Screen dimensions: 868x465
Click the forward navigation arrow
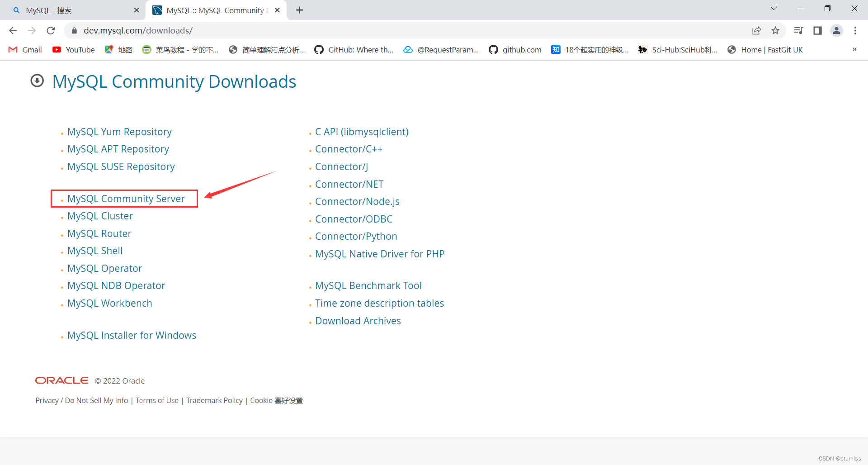[32, 30]
